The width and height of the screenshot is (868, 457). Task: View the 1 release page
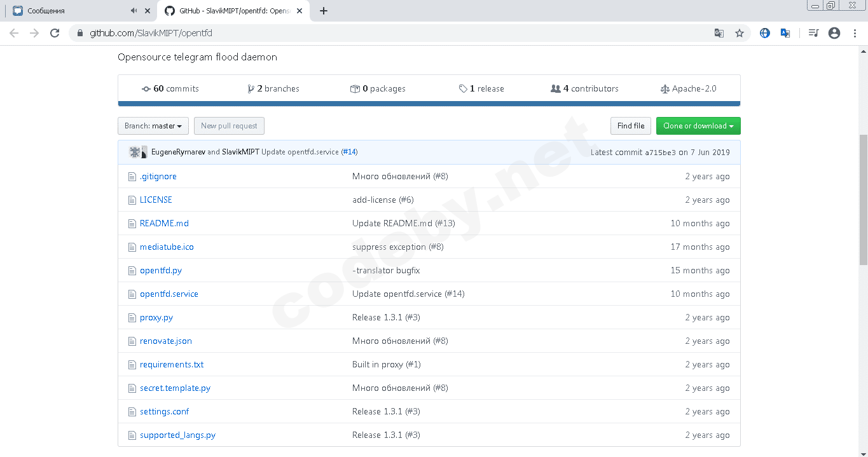(x=481, y=89)
